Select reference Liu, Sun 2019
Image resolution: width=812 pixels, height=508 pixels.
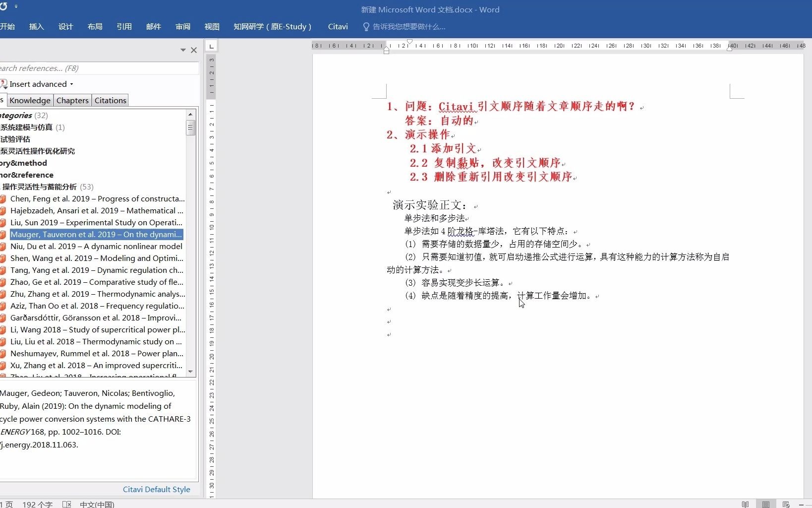(x=96, y=223)
